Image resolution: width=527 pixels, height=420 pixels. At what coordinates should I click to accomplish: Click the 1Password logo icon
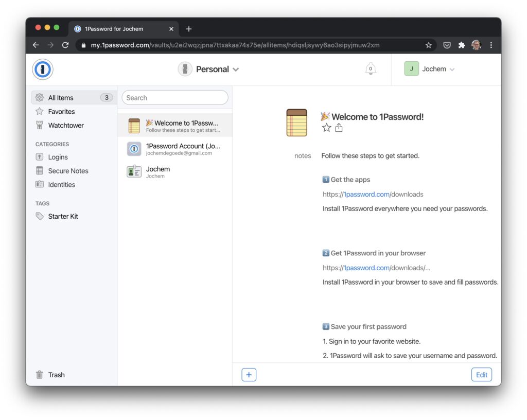[43, 69]
